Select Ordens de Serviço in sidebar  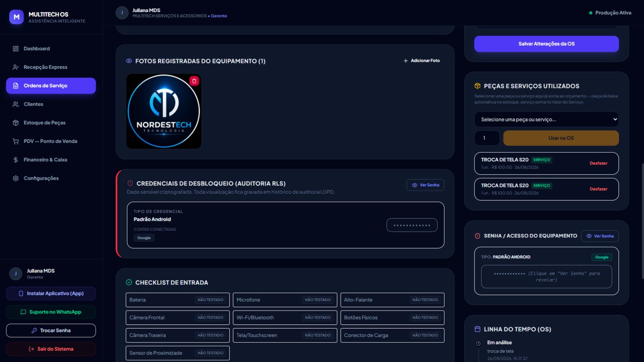[51, 86]
